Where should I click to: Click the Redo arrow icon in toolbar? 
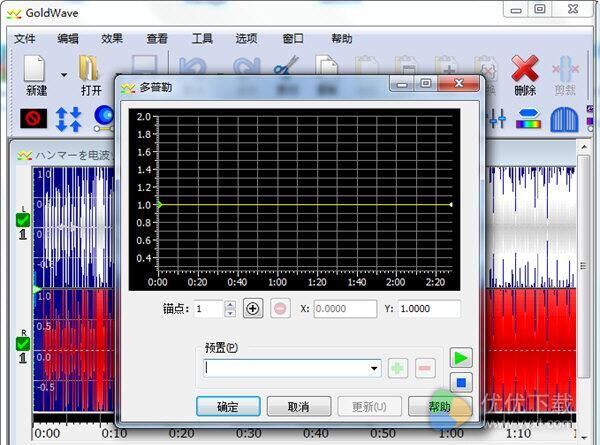[247, 66]
